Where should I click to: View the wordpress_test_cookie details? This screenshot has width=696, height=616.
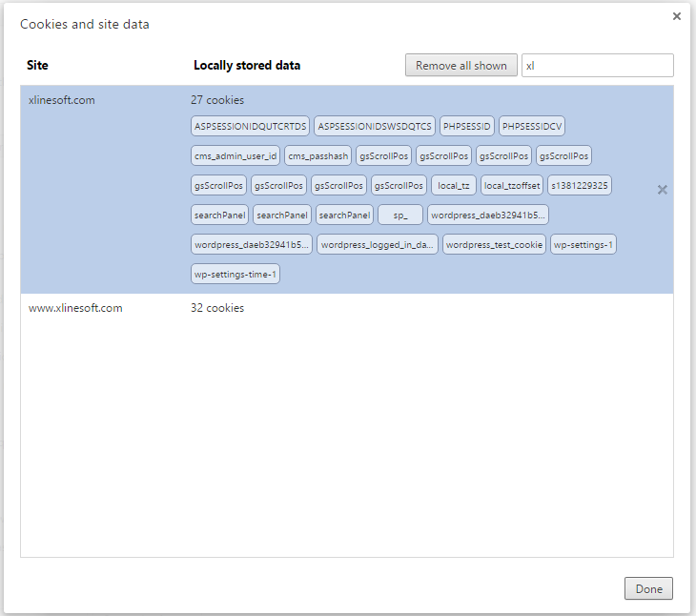pyautogui.click(x=494, y=244)
